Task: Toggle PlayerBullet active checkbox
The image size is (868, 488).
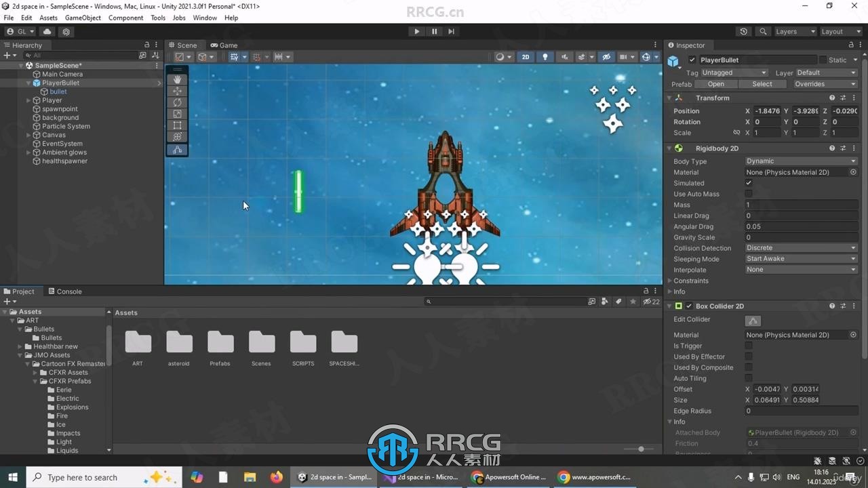Action: pos(692,60)
